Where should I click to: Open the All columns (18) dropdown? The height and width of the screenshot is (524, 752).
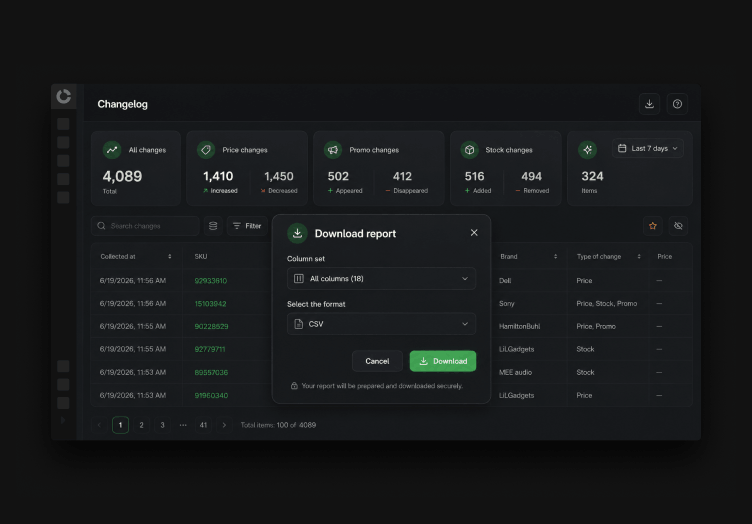pos(381,279)
